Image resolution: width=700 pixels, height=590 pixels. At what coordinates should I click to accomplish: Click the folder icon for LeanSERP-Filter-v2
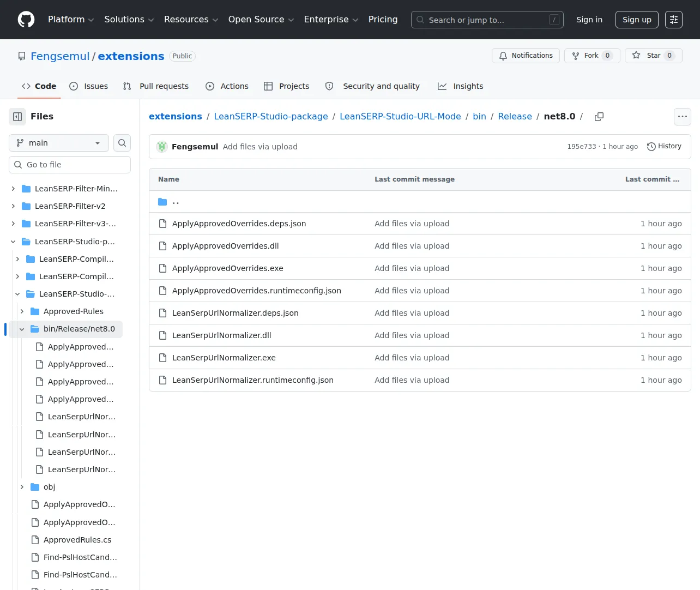(26, 206)
